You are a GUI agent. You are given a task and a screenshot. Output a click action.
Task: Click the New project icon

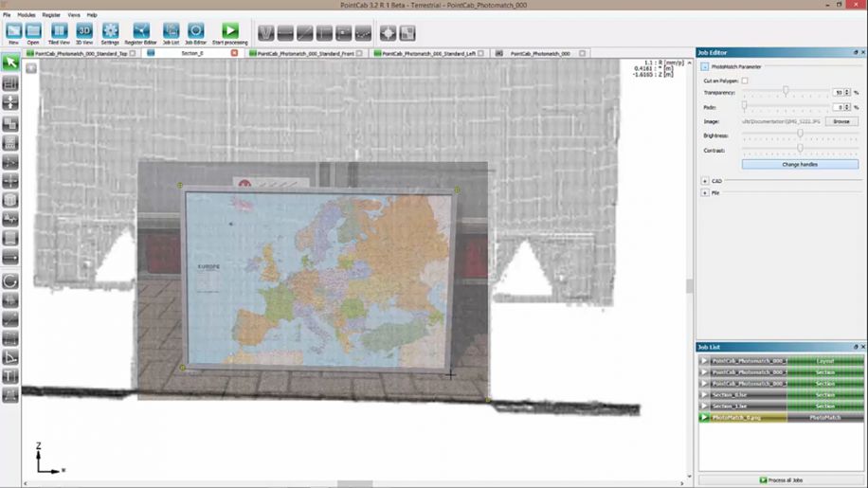[x=13, y=33]
